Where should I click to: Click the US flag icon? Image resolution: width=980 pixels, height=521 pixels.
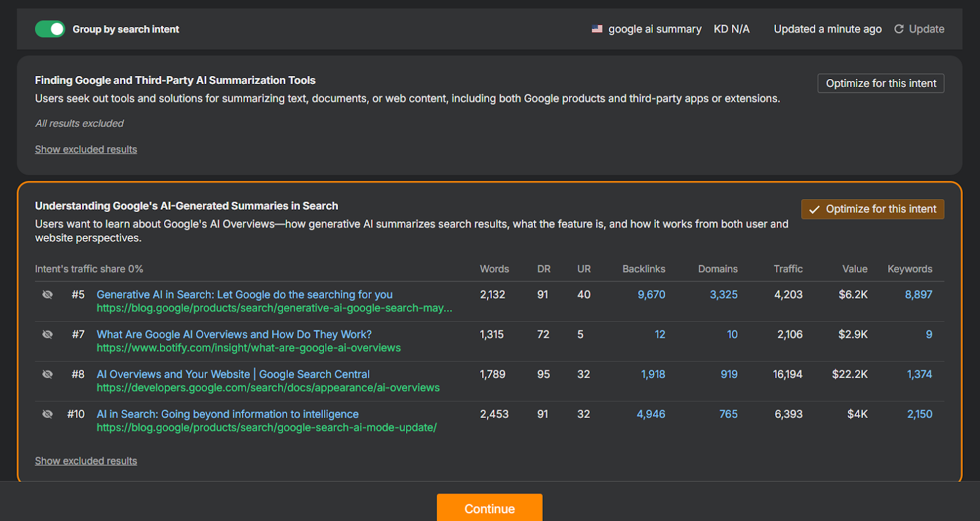click(x=597, y=29)
